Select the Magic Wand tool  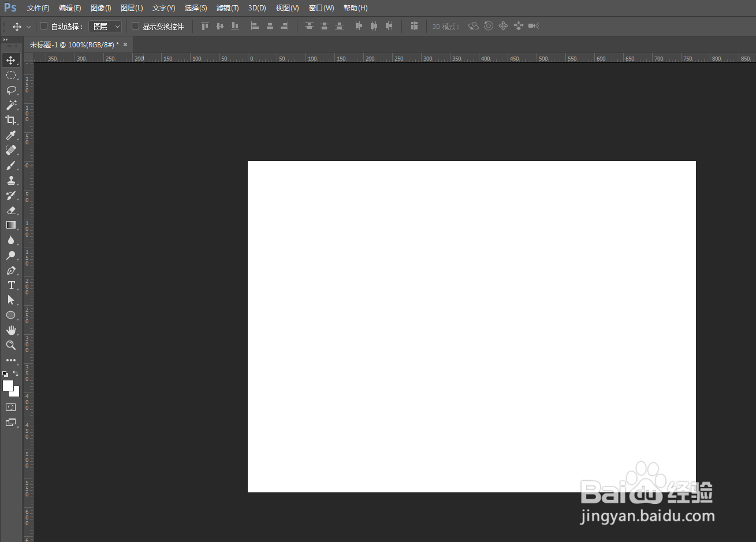click(x=11, y=105)
